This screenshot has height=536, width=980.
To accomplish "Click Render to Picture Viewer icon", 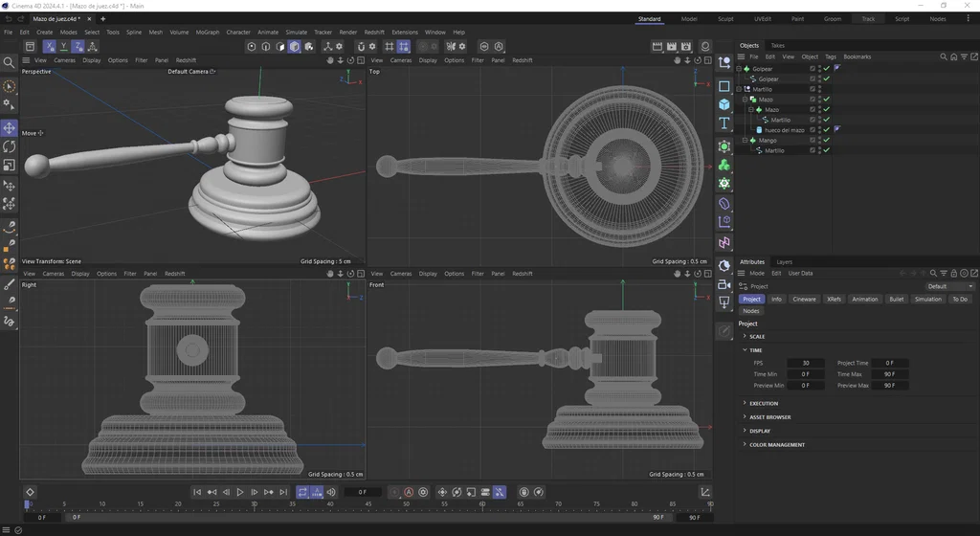I will click(x=671, y=46).
